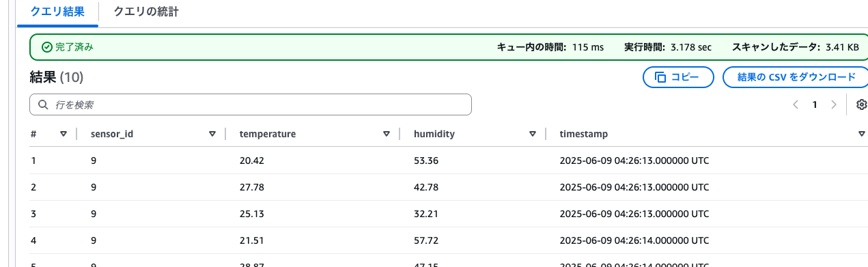
Task: Click timestamp in row with 27.78
Action: coord(634,187)
